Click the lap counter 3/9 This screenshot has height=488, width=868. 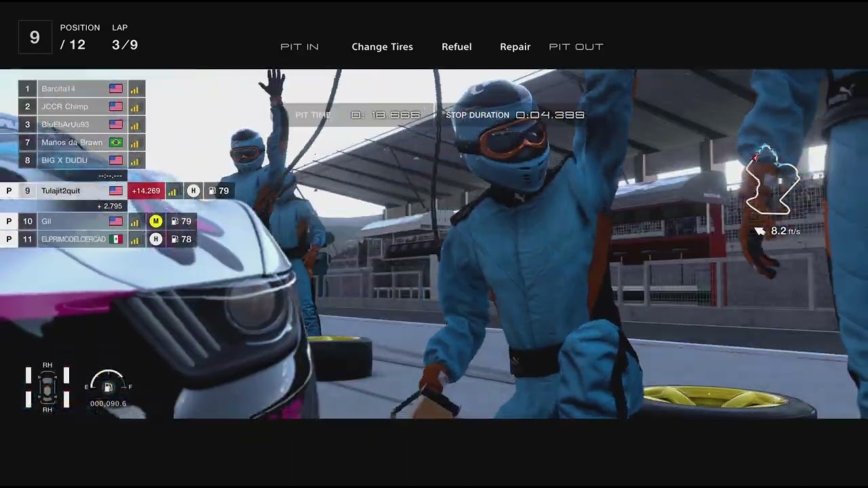click(125, 45)
